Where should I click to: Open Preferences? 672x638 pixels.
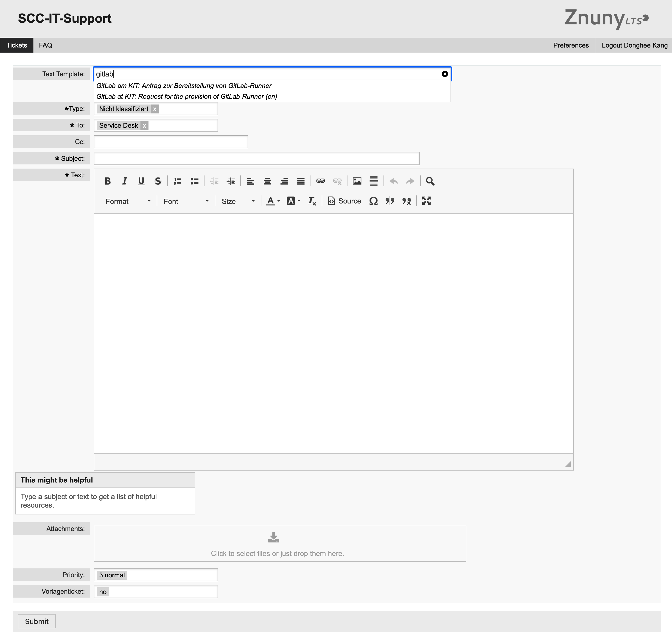571,45
